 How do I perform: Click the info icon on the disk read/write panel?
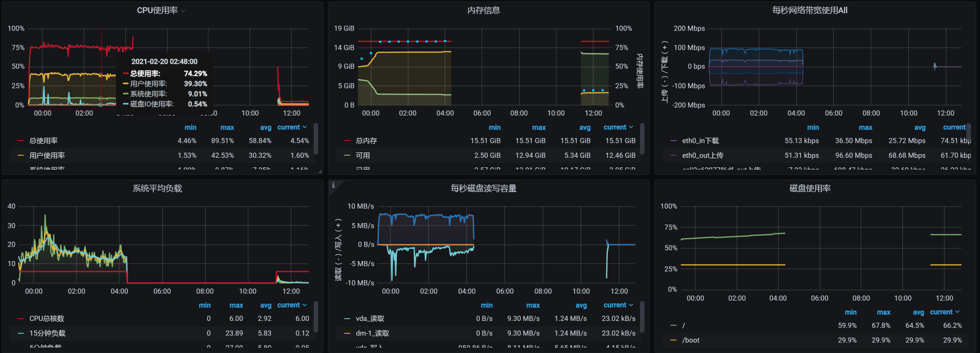[333, 185]
